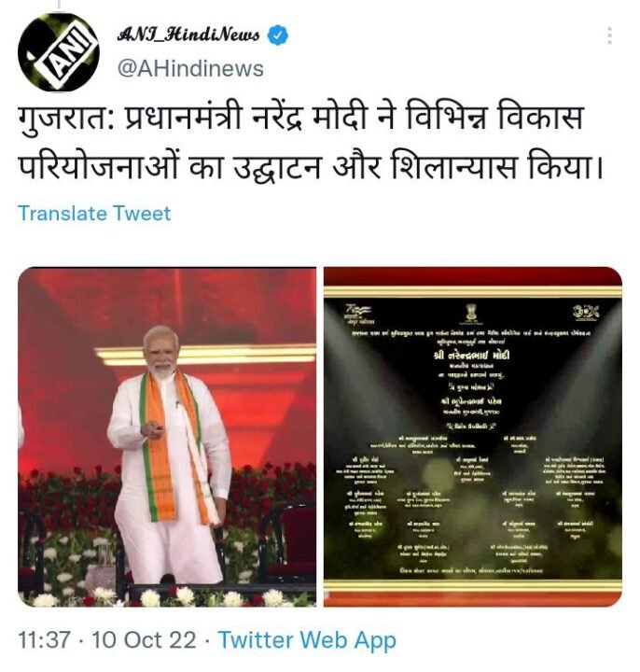
Task: Click the श्री नरेन्द्रभाई मोदी heading on plaque
Action: tap(472, 356)
